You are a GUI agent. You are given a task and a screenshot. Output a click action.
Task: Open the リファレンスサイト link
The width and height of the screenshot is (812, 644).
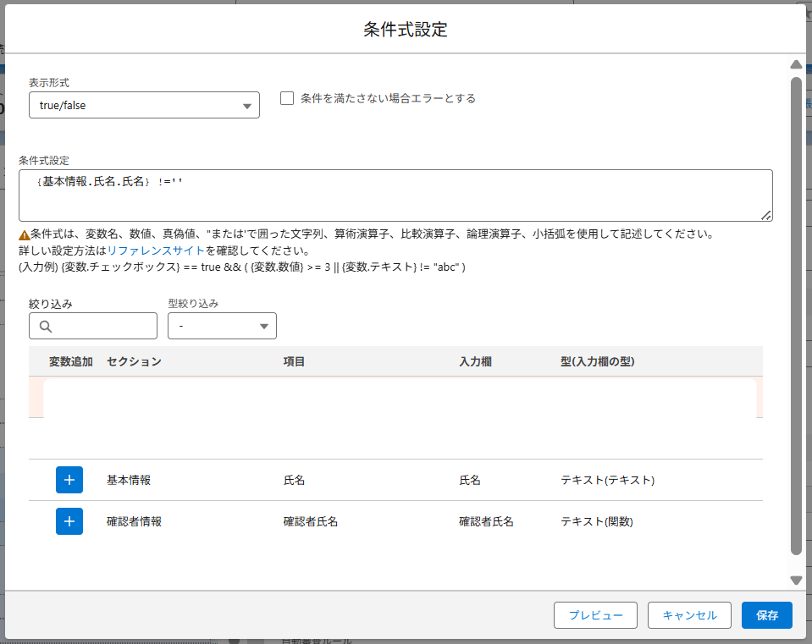(156, 250)
